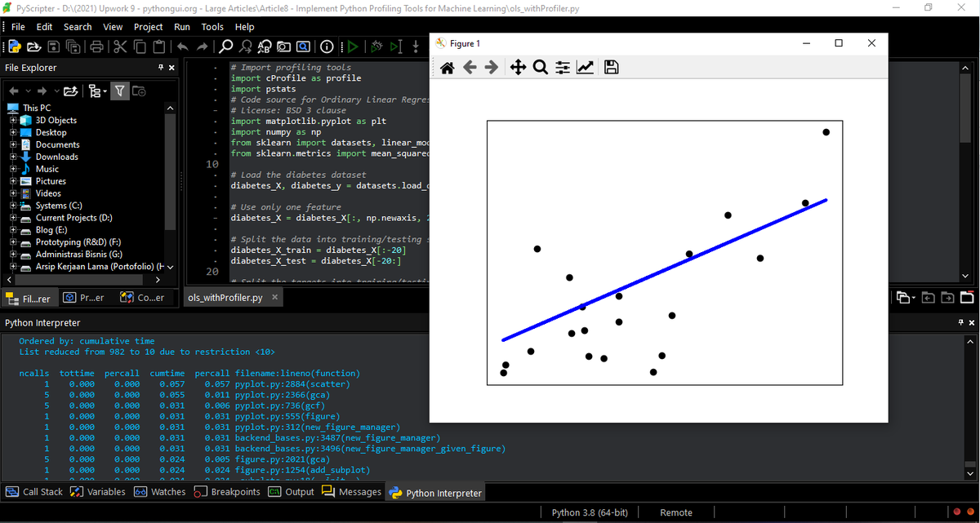The height and width of the screenshot is (523, 980).
Task: Click the Cut icon in the editor toolbar
Action: pos(120,47)
